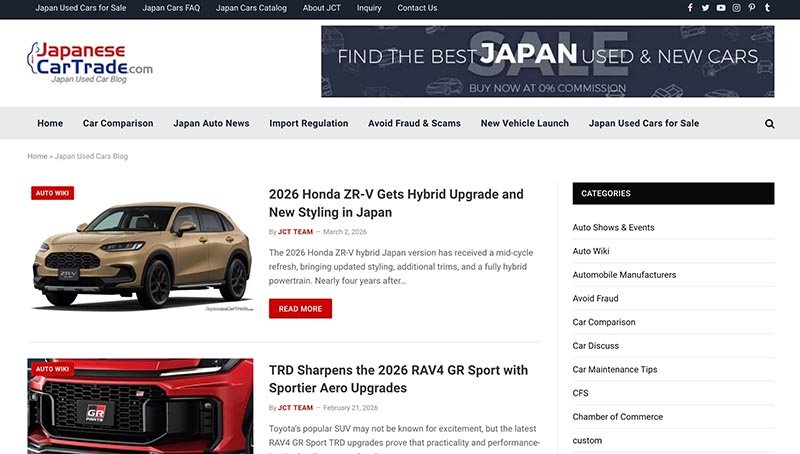Viewport: 800px width, 454px height.
Task: Open search with the magnifier icon
Action: coord(769,124)
